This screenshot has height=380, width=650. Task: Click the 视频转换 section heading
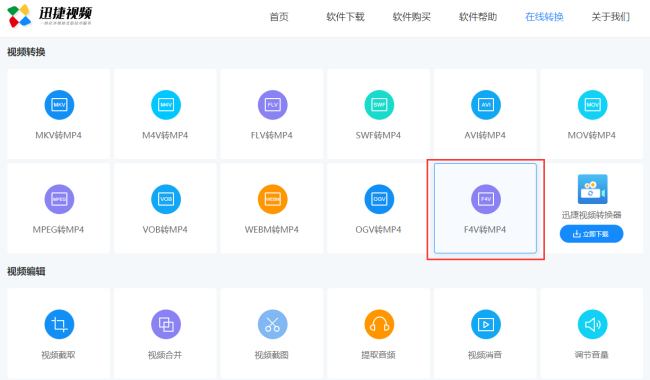pos(26,52)
